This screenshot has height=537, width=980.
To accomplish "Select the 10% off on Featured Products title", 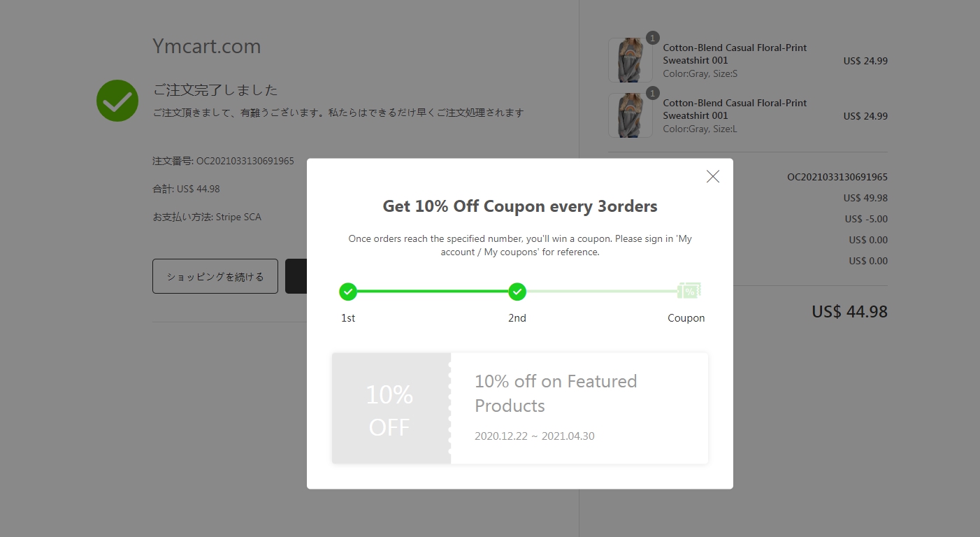I will pyautogui.click(x=556, y=393).
